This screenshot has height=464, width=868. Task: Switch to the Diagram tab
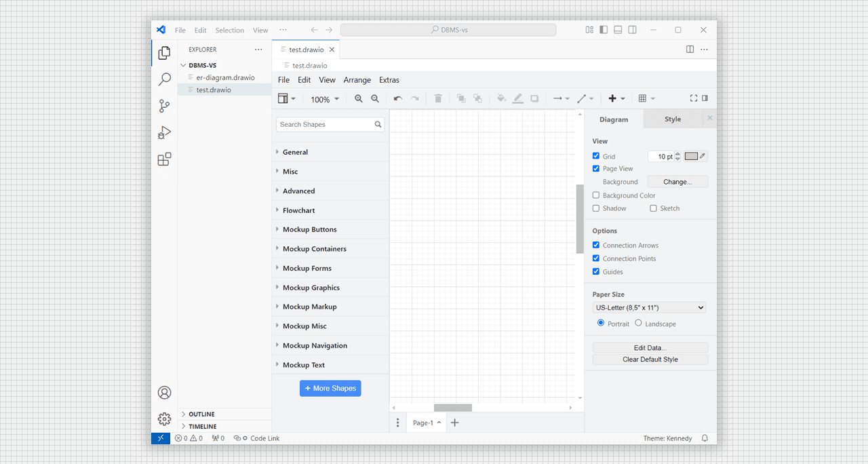(614, 119)
